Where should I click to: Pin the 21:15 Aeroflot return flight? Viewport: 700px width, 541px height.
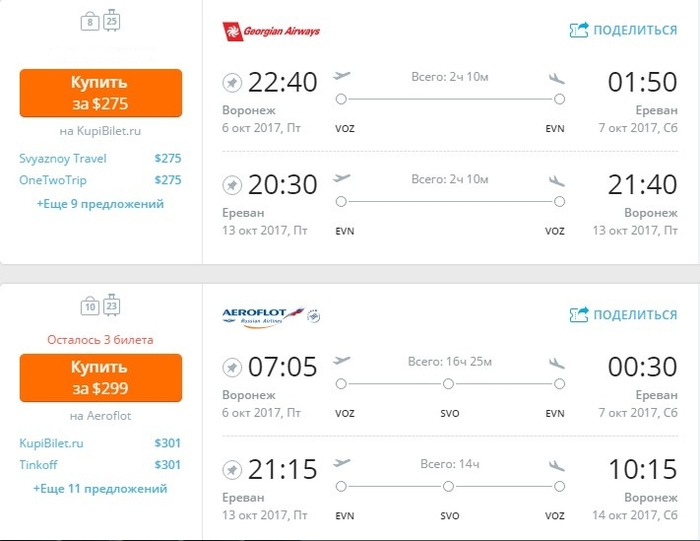click(x=232, y=469)
